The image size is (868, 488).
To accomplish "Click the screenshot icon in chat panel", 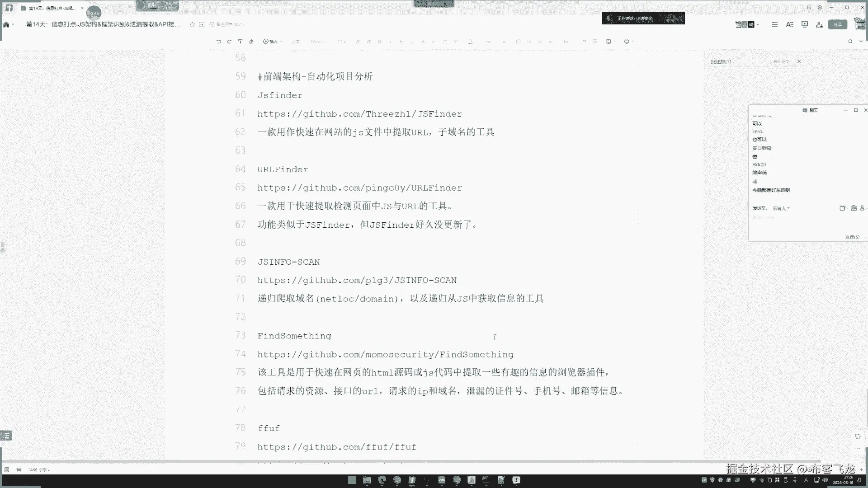I will point(842,208).
